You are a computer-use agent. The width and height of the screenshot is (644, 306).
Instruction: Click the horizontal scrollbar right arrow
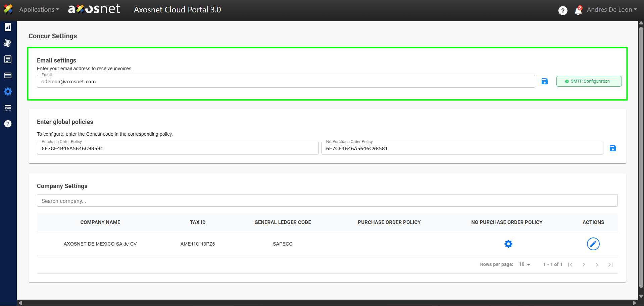click(634, 303)
